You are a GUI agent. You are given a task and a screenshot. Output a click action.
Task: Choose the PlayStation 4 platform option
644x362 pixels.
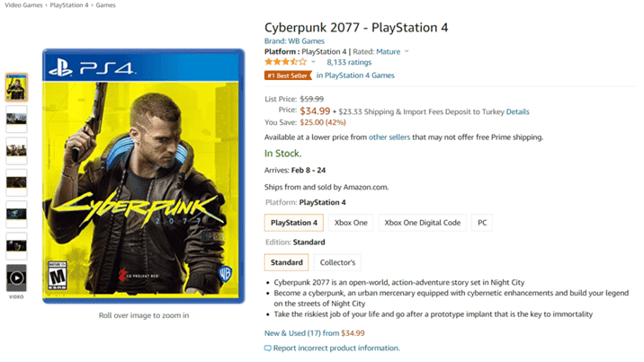(293, 223)
